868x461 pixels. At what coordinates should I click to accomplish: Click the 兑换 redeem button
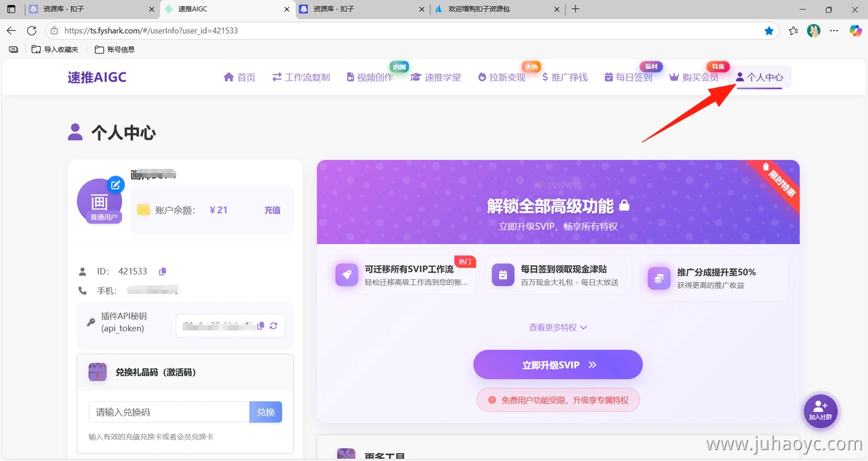coord(266,412)
